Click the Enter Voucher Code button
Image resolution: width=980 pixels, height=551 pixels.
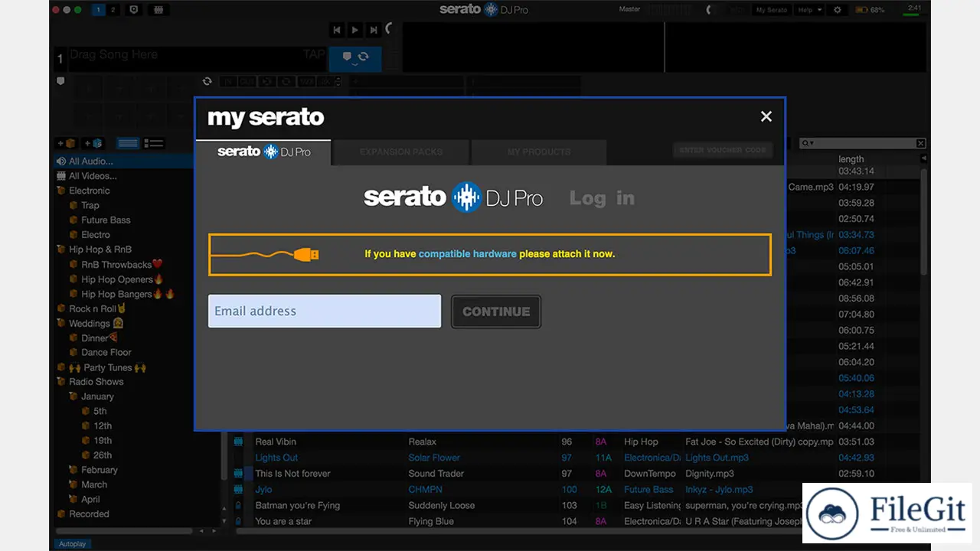(x=723, y=150)
